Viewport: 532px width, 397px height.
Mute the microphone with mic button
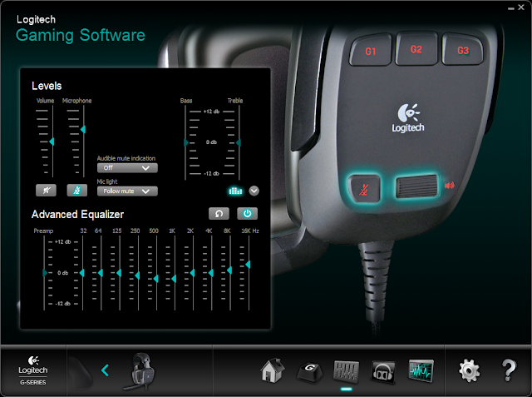pos(77,191)
